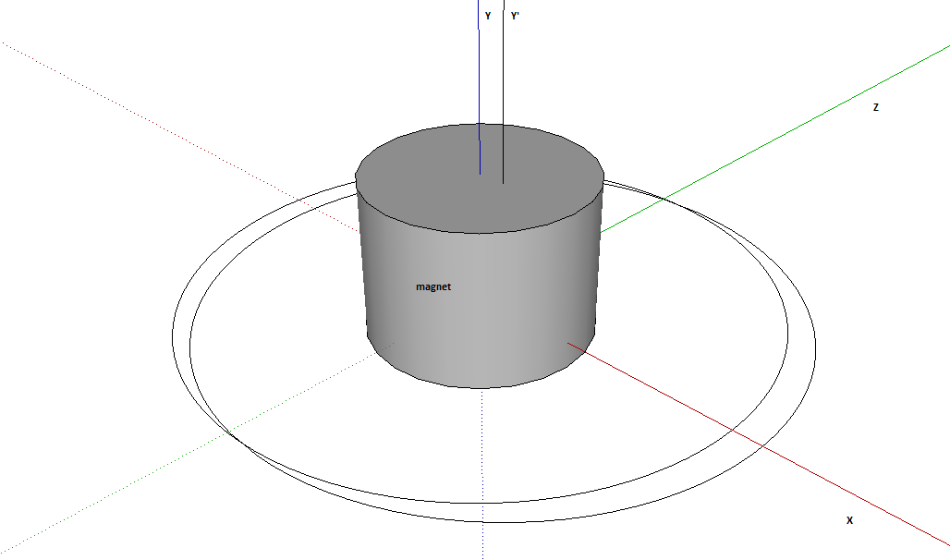This screenshot has height=560, width=950.
Task: Select the Y axis label
Action: (x=488, y=16)
